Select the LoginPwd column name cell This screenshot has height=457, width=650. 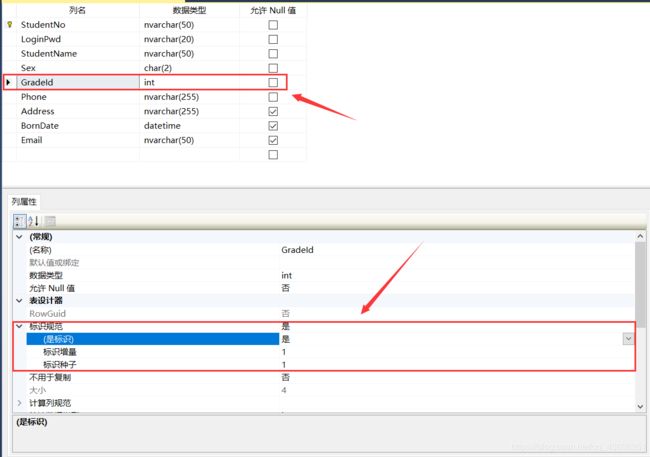(78, 39)
